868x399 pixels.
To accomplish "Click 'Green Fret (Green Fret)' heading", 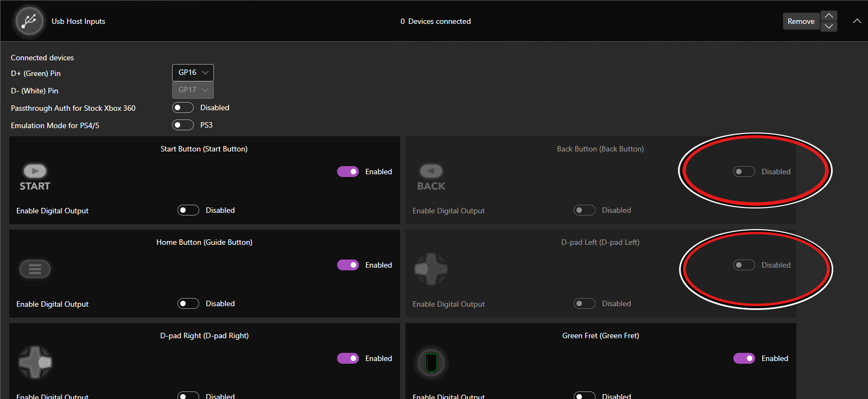I will click(x=600, y=335).
